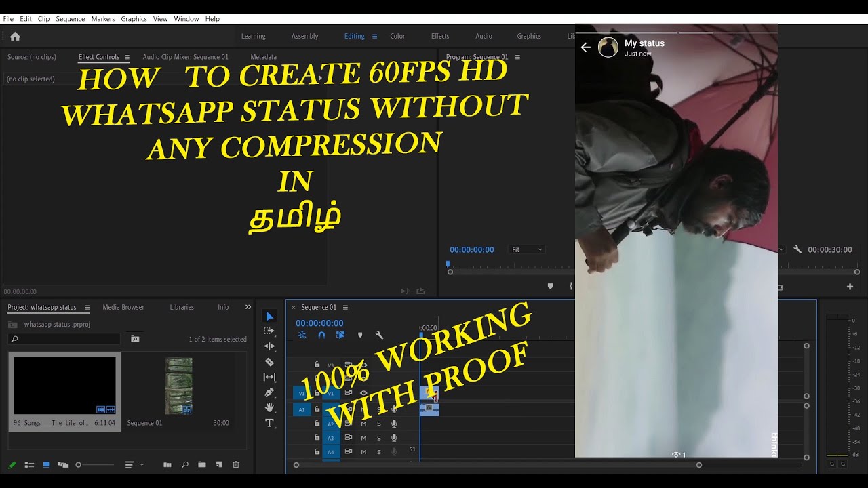The image size is (868, 488).
Task: Open the Markers menu
Action: click(x=103, y=19)
